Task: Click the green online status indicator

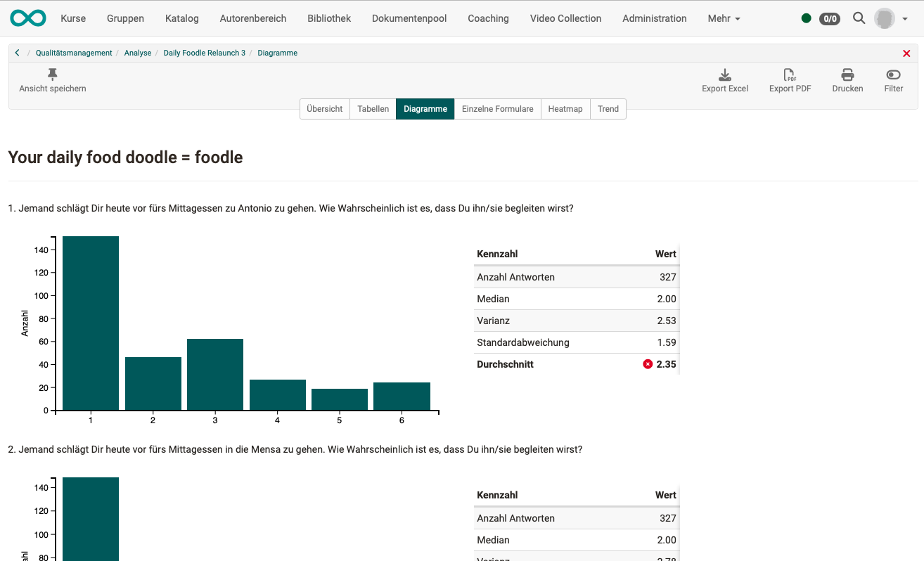Action: coord(806,18)
